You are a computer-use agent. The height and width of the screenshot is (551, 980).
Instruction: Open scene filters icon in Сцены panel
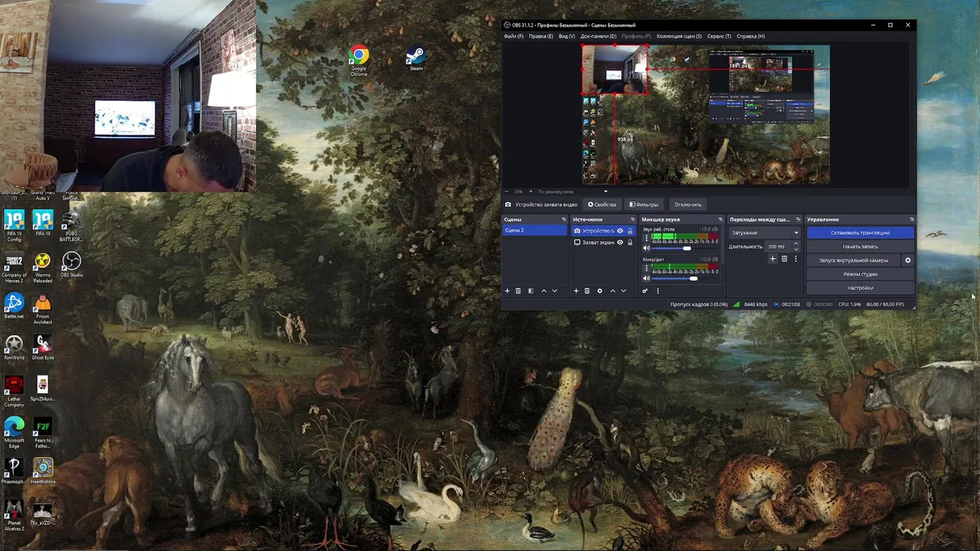[531, 291]
